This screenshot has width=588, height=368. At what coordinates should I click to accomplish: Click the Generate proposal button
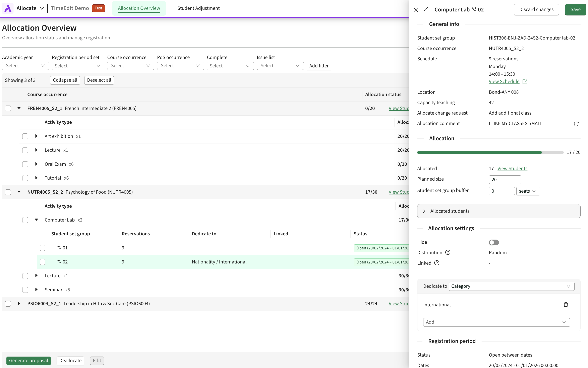[28, 360]
